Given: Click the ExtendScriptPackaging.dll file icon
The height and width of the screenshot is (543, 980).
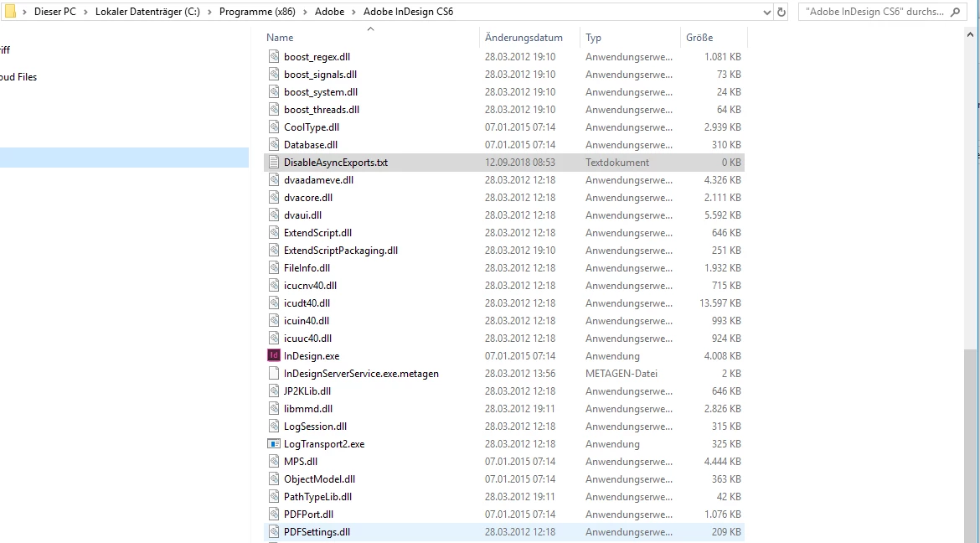Looking at the screenshot, I should 274,250.
